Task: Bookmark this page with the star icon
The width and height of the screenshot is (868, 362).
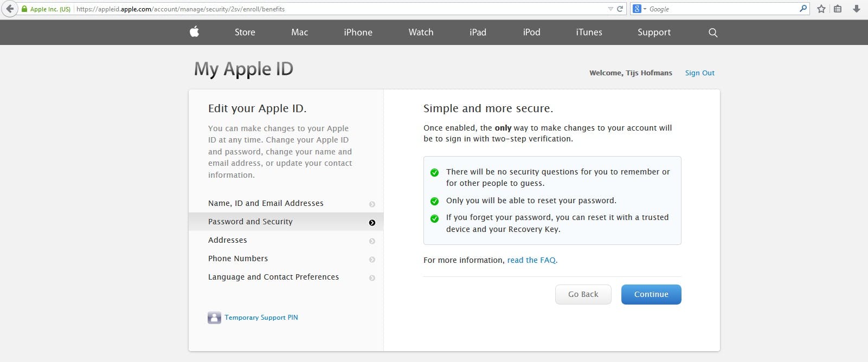Action: [821, 9]
